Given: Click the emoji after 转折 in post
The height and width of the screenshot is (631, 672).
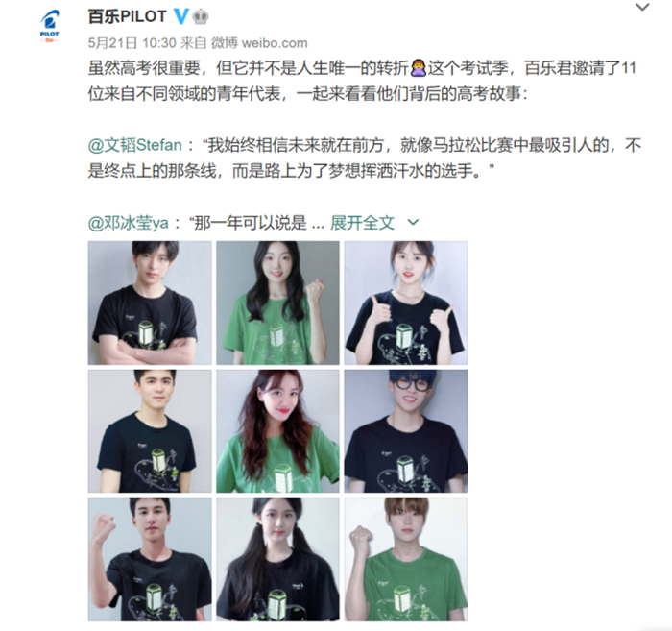Looking at the screenshot, I should (418, 68).
